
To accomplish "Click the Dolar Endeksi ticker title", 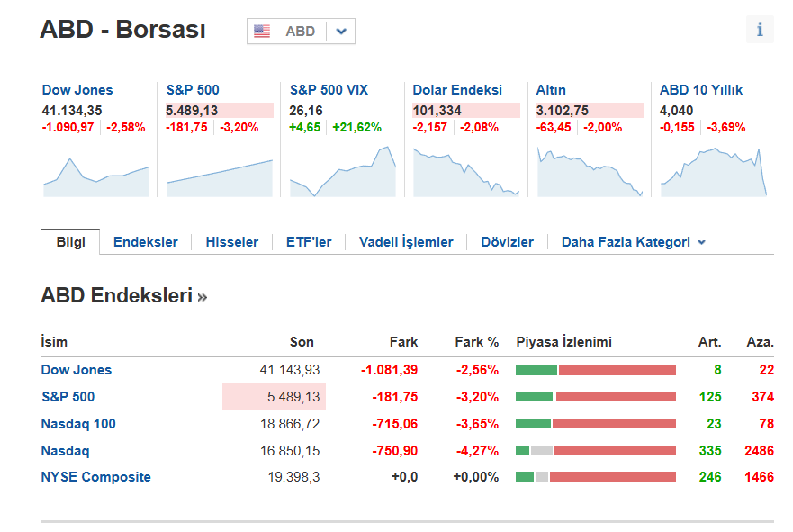I will (x=457, y=90).
